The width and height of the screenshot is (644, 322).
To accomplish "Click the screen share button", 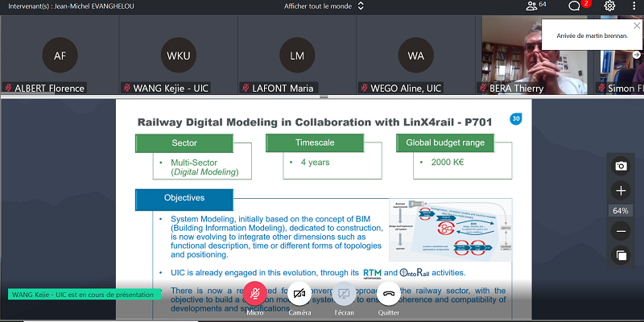I will pyautogui.click(x=344, y=293).
